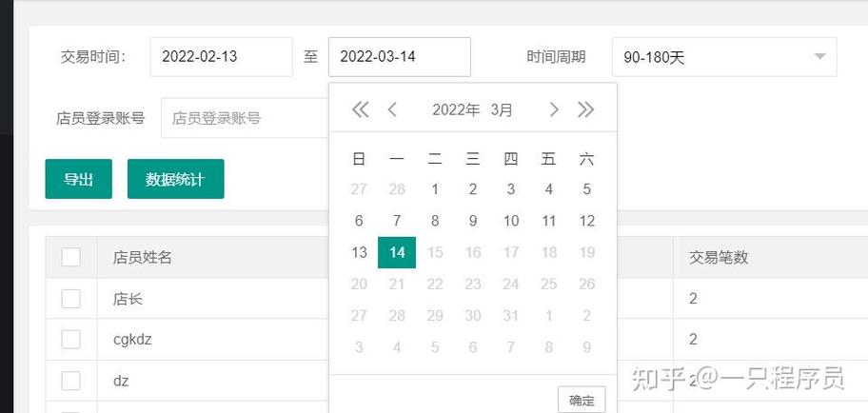
Task: Toggle select-all checkbox in table header
Action: [x=70, y=257]
